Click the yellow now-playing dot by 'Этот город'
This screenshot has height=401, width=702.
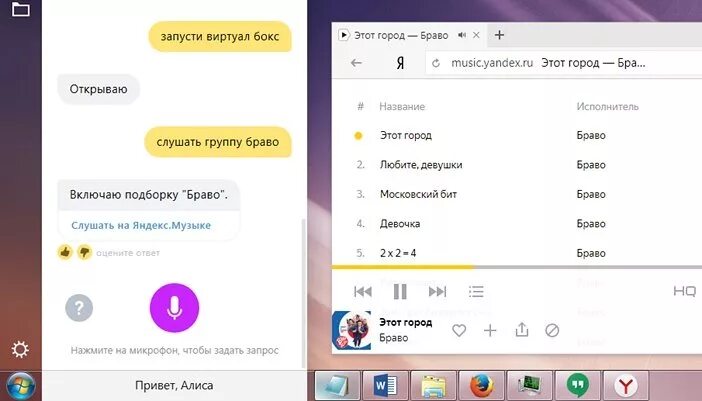coord(358,136)
